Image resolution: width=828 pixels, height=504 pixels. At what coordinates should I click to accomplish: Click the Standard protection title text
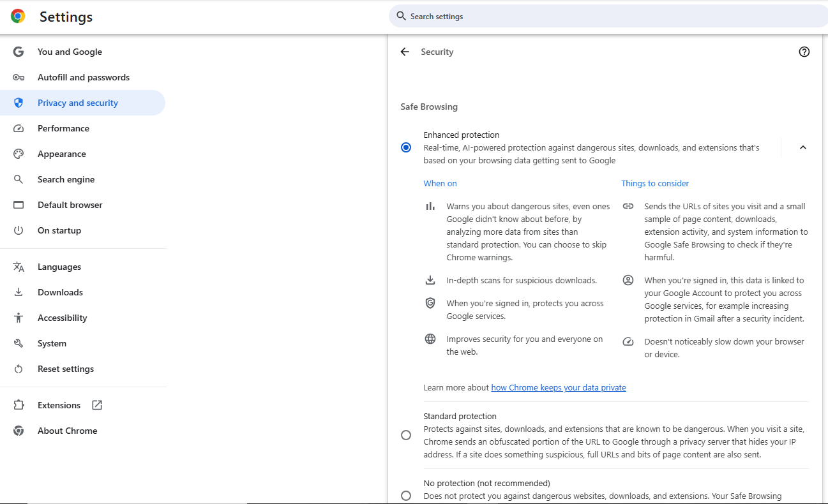[460, 416]
